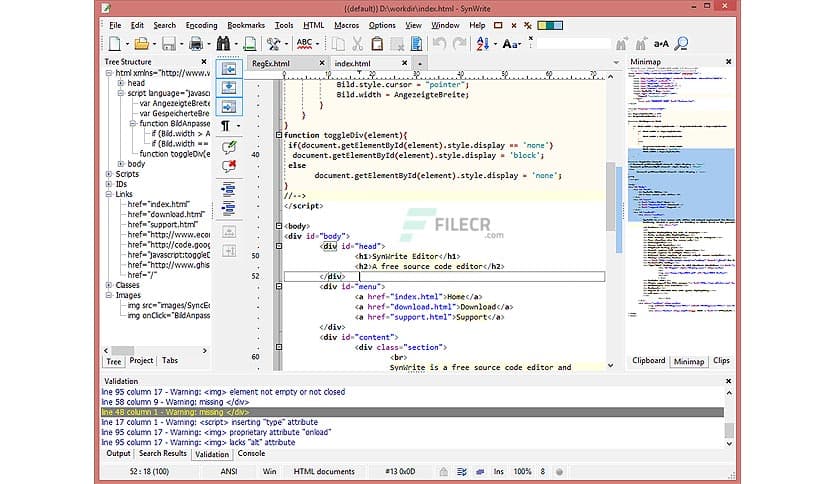Click the Open folder toolbar icon

coord(141,44)
